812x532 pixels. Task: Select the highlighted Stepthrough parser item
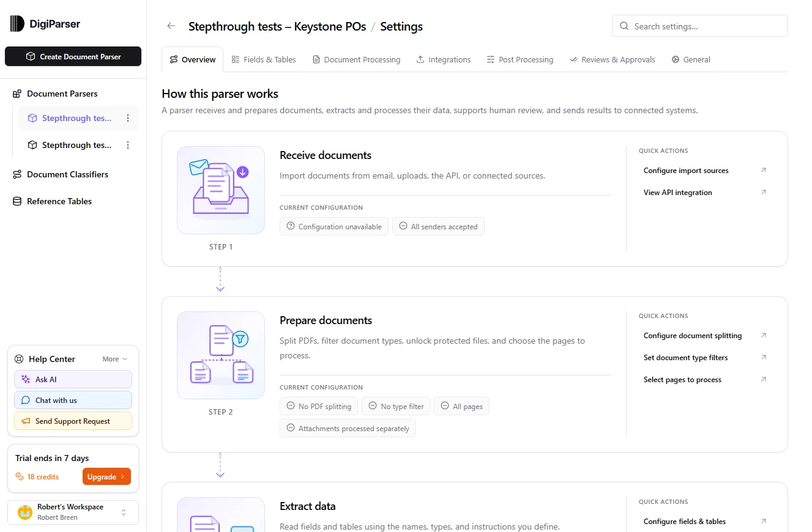pos(78,118)
